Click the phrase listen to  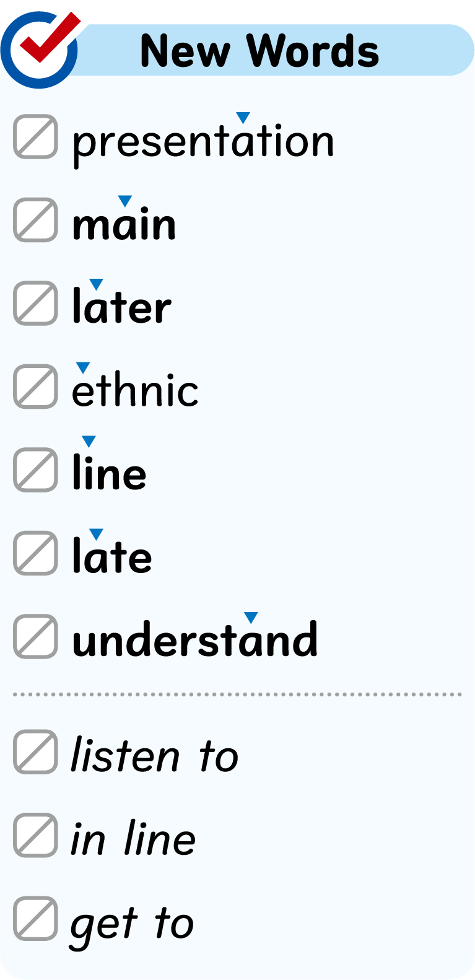(x=154, y=756)
